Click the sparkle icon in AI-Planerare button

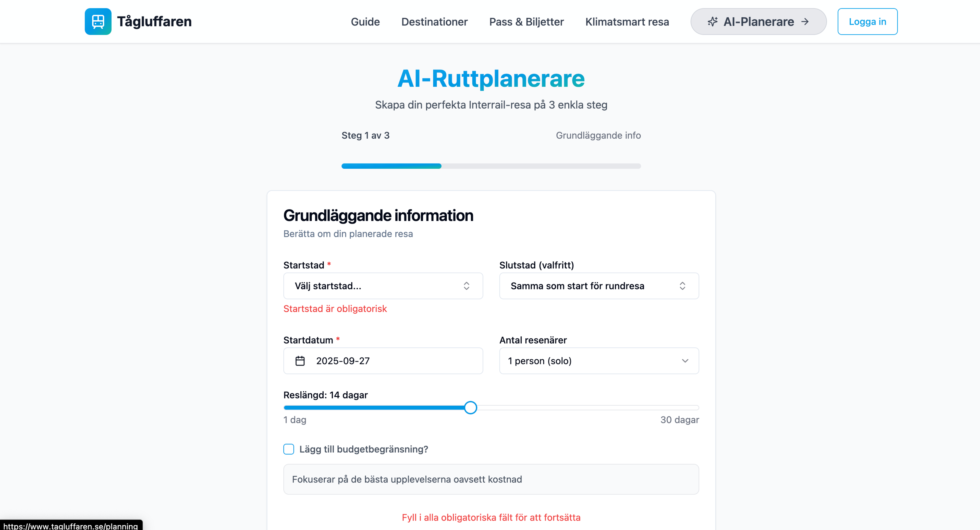pos(712,22)
